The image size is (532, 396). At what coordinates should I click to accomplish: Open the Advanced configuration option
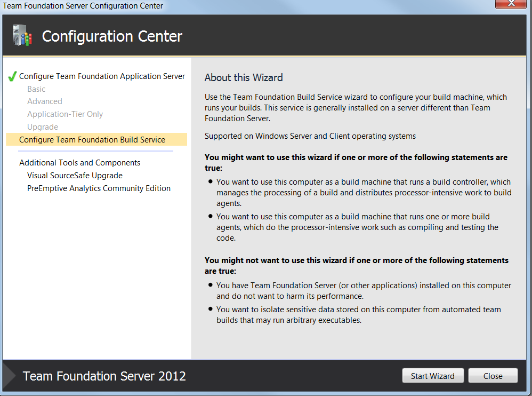coord(45,101)
